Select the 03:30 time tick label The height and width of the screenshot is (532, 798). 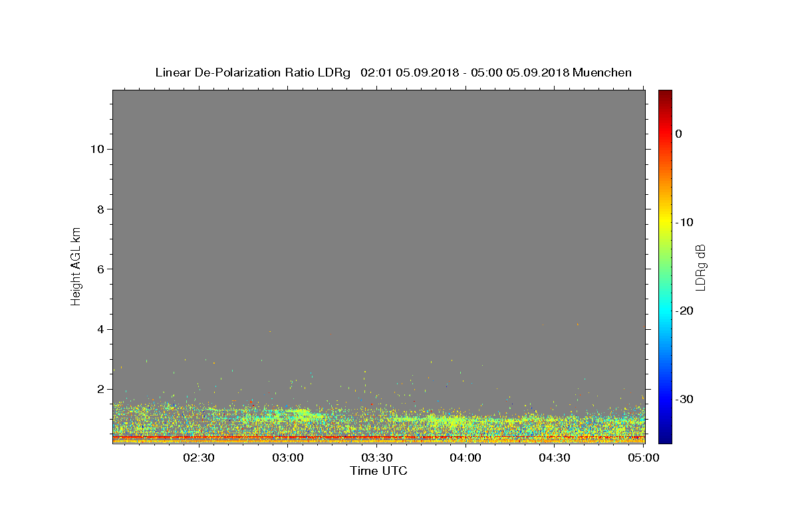(377, 458)
